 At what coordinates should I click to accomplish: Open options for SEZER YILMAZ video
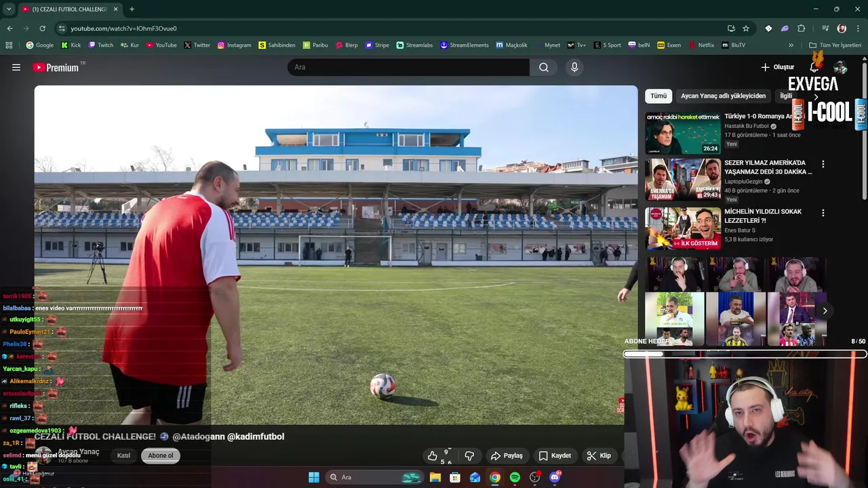tap(823, 164)
